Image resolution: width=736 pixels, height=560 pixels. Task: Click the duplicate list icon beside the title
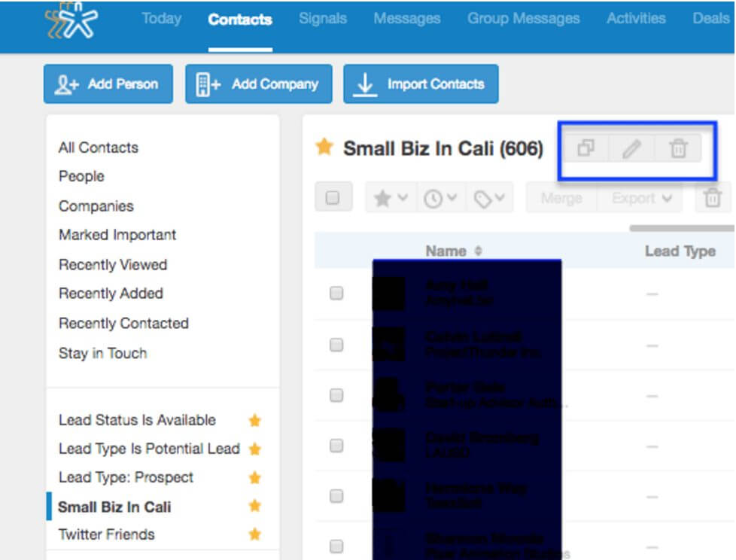pos(585,149)
